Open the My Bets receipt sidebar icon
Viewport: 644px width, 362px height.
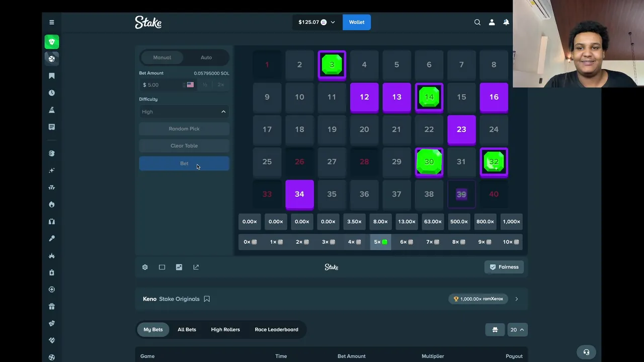51,127
